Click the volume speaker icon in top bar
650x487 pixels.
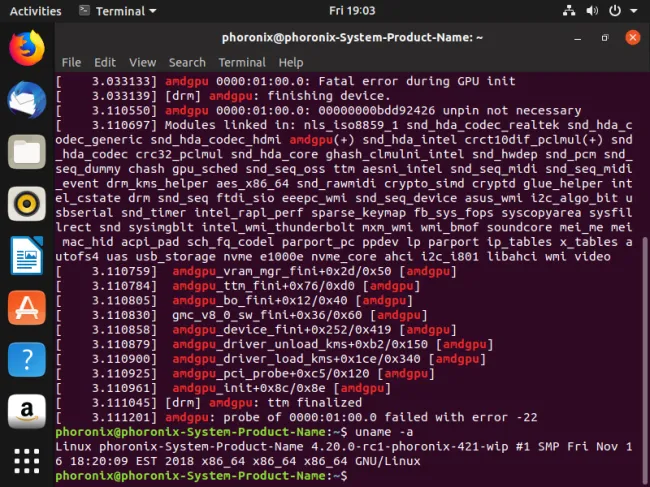point(592,11)
